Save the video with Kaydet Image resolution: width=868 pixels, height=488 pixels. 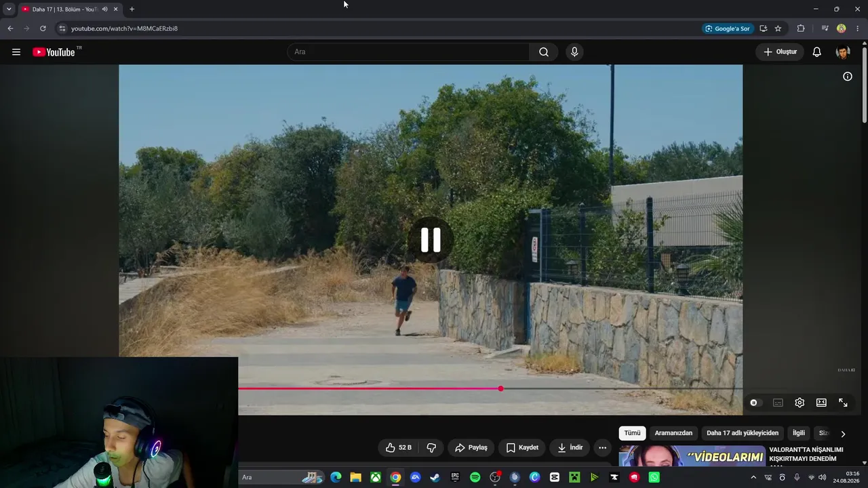522,447
